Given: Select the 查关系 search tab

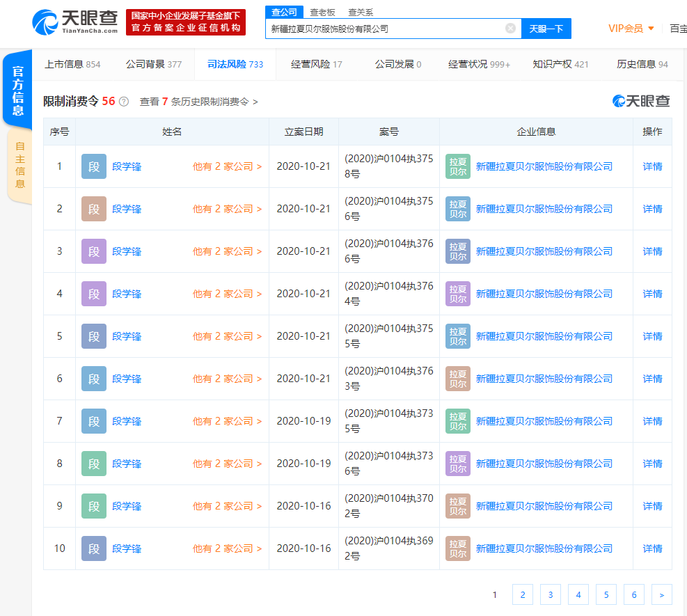Looking at the screenshot, I should pos(361,13).
